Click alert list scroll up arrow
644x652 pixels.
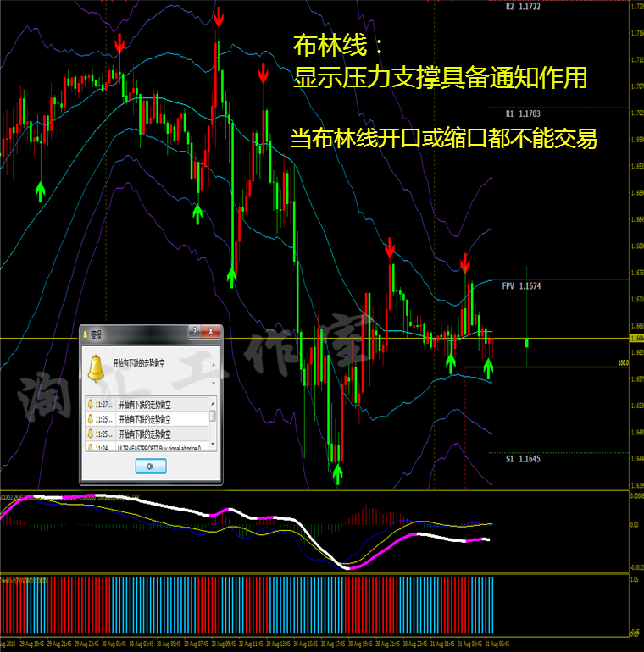(x=213, y=403)
